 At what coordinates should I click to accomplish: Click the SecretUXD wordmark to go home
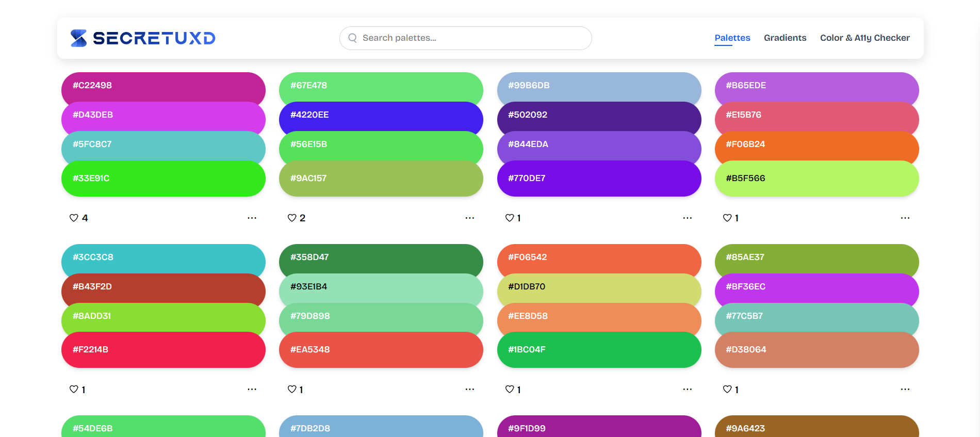[154, 38]
